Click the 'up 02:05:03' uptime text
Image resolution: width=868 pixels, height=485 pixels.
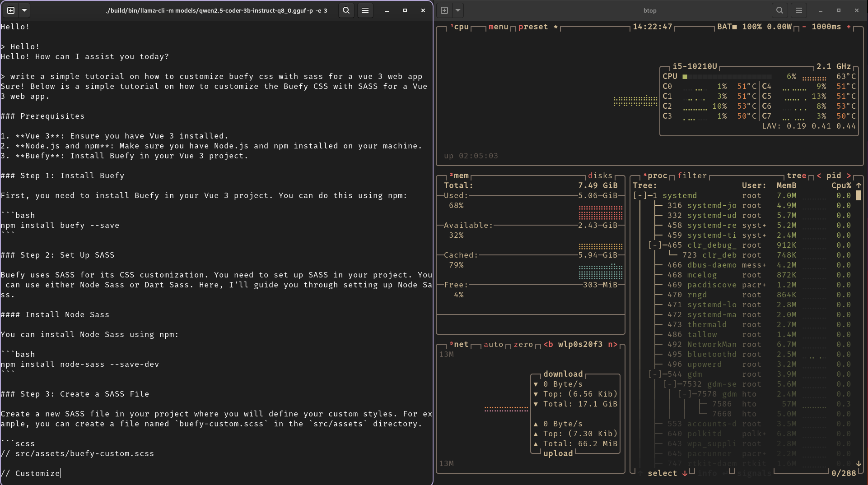[x=471, y=156]
